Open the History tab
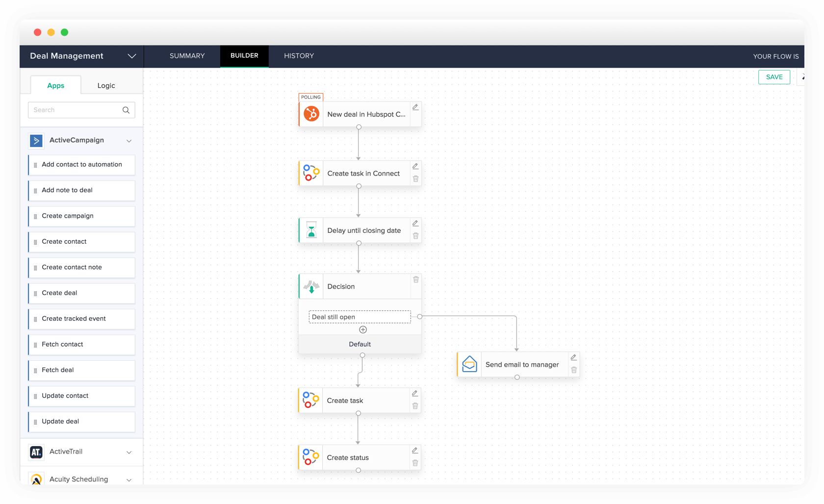Screen dimensions: 824x504 point(299,56)
